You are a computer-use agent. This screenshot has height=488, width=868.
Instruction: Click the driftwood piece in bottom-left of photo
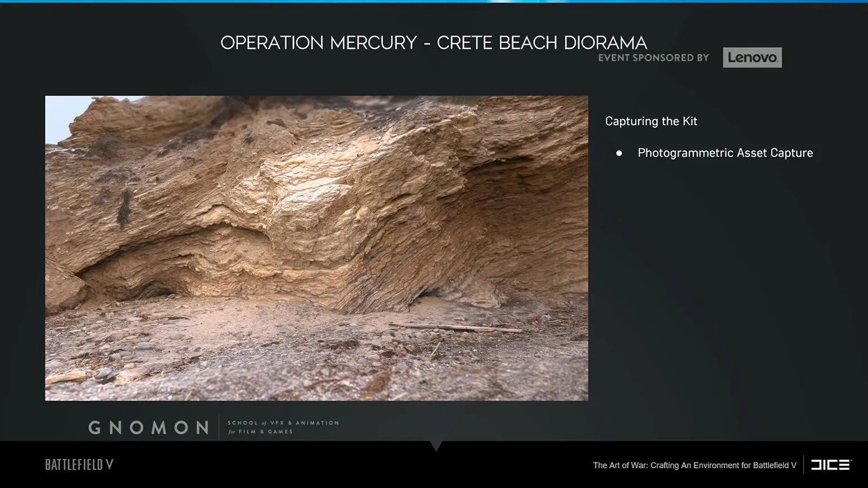point(65,378)
